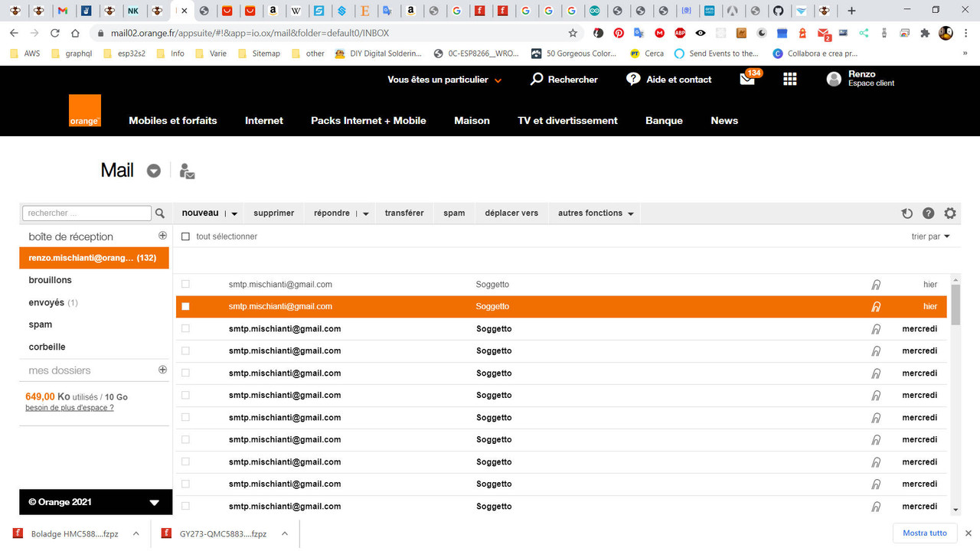Screen dimensions: 980x551
Task: Expand the Mail dropdown arrow
Action: coord(154,171)
